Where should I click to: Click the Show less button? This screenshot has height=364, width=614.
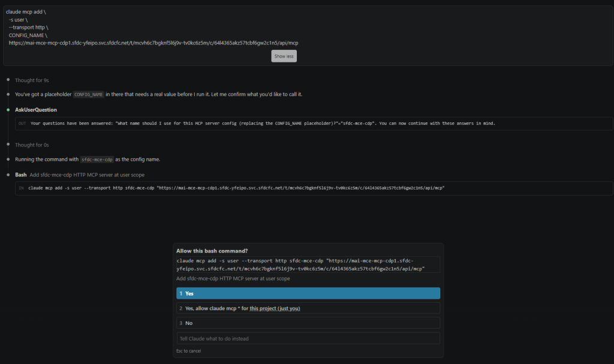(x=284, y=56)
